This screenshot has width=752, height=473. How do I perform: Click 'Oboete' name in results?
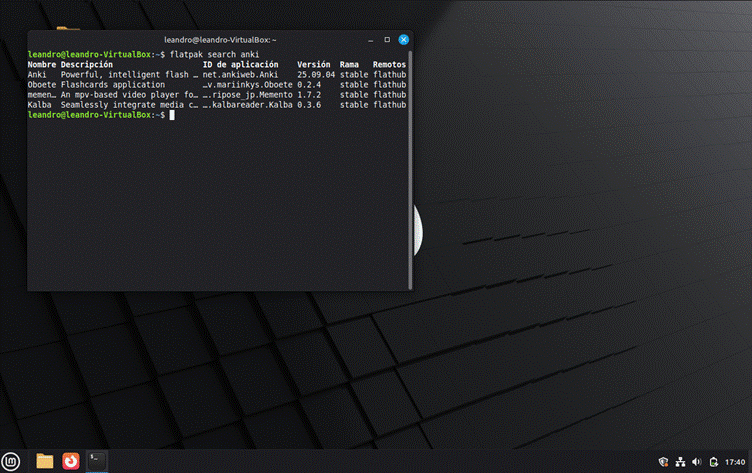pyautogui.click(x=42, y=85)
